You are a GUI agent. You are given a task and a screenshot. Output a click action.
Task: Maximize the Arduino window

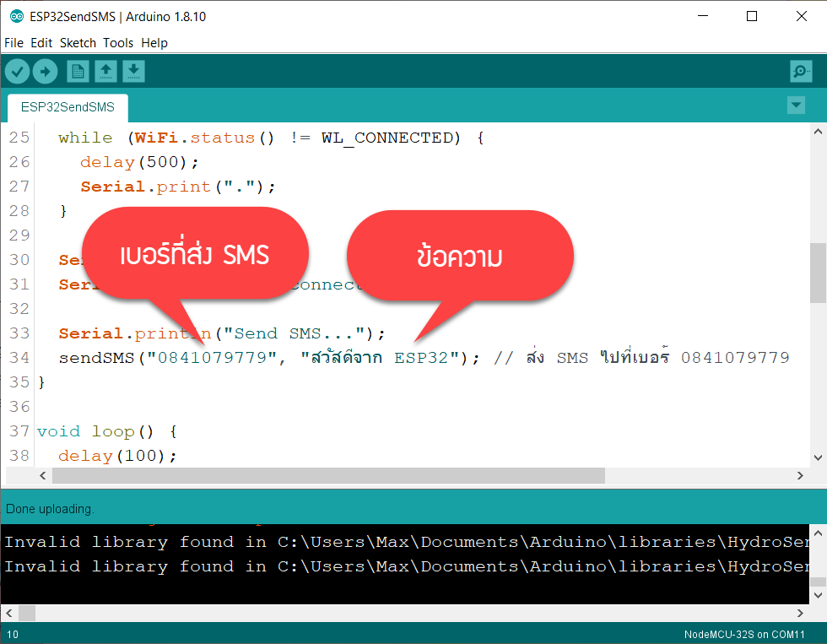752,16
